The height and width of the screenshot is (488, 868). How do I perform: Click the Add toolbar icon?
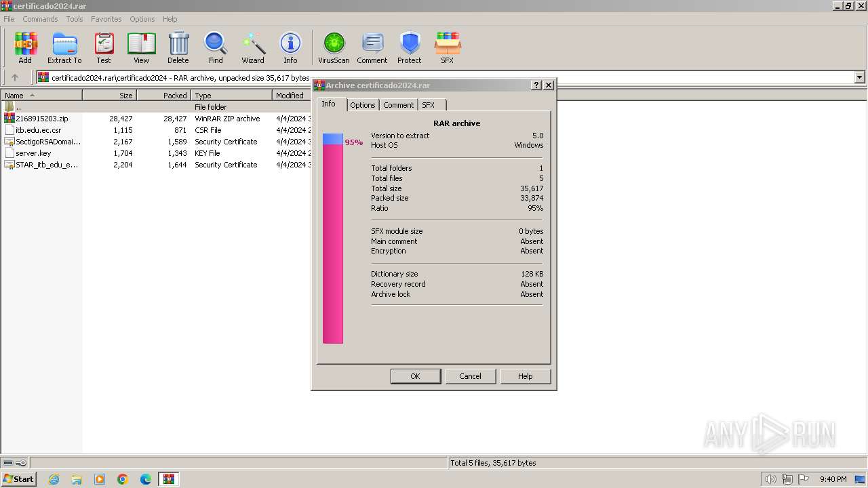pyautogui.click(x=25, y=47)
